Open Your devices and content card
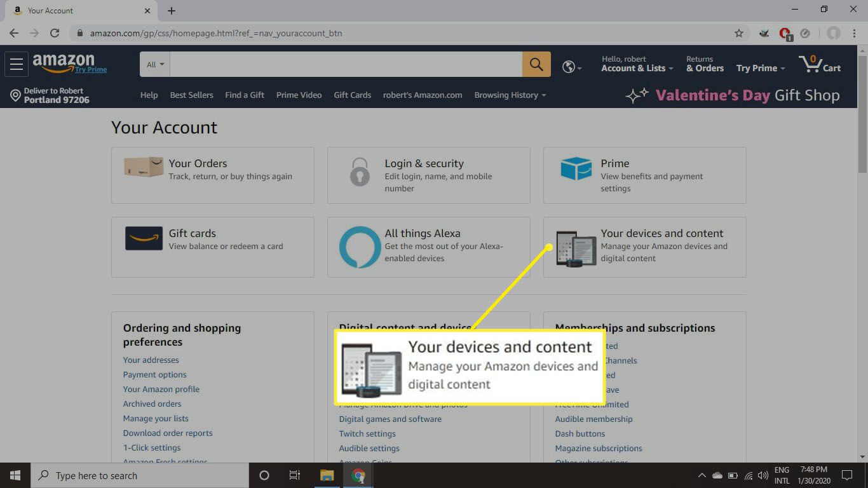Viewport: 868px width, 488px height. click(645, 247)
